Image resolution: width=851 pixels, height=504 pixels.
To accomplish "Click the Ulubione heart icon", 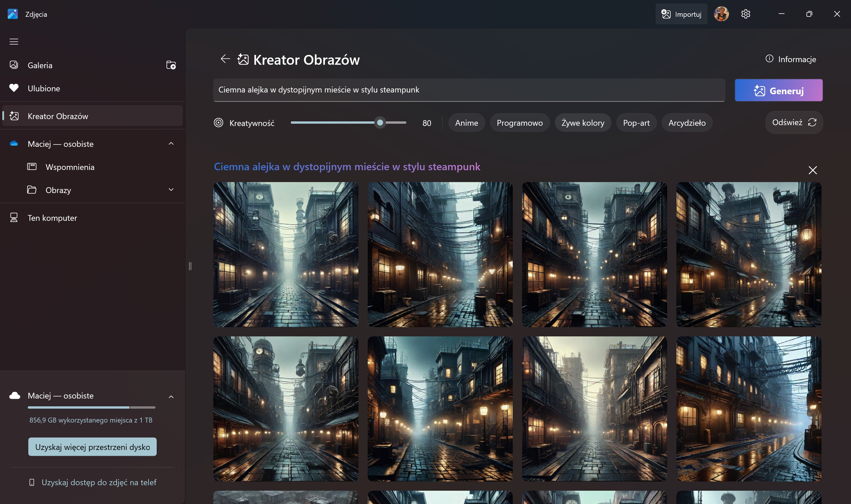I will tap(14, 88).
